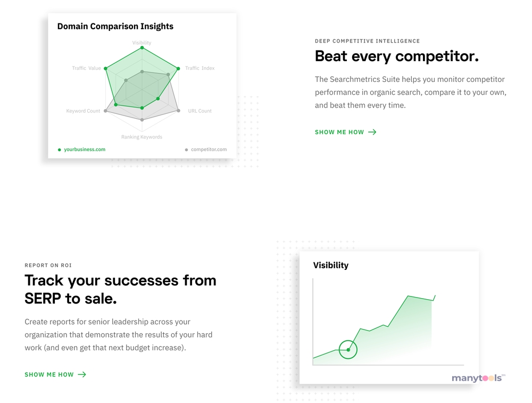Click the manytools logo watermark
This screenshot has width=532, height=403.
coord(478,378)
